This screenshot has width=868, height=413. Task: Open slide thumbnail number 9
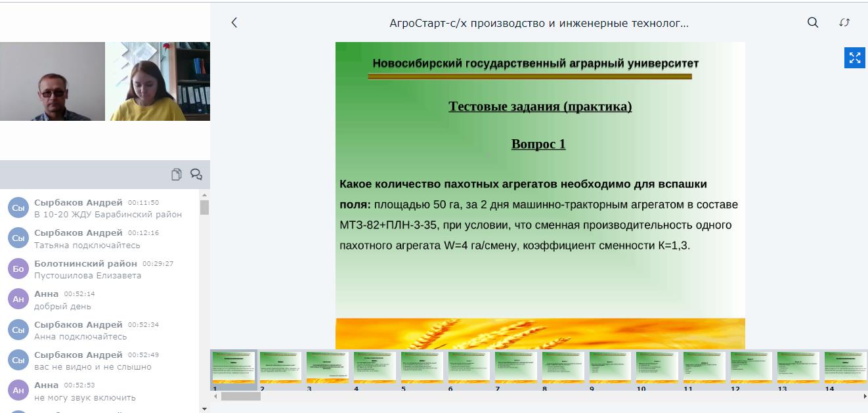[610, 367]
